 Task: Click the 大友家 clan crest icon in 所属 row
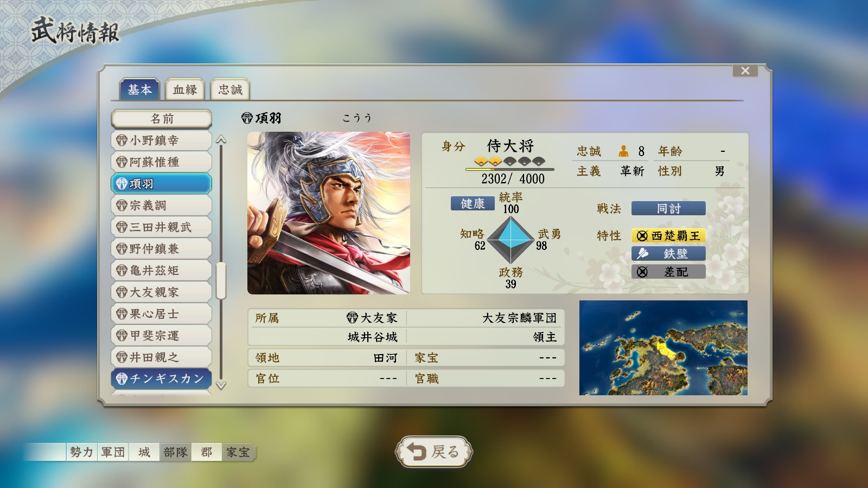353,318
